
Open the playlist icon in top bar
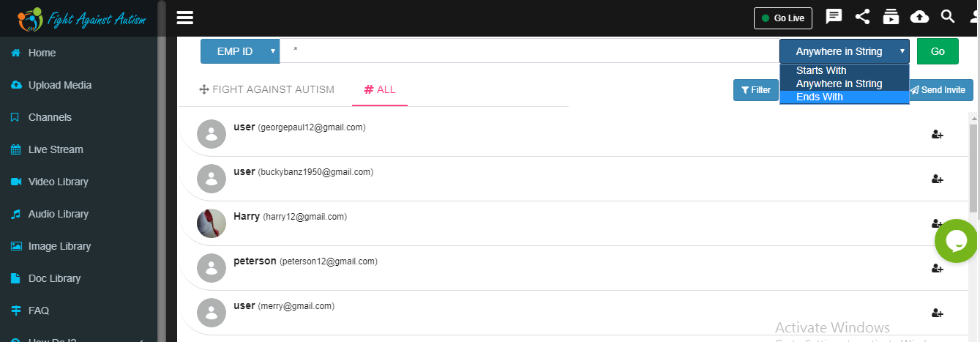pyautogui.click(x=891, y=17)
